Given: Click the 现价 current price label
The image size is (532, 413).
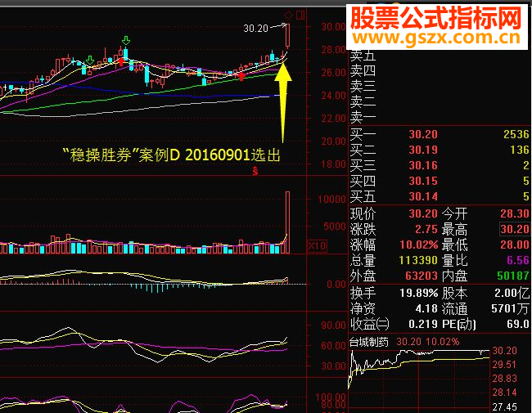Looking at the screenshot, I should pos(363,214).
